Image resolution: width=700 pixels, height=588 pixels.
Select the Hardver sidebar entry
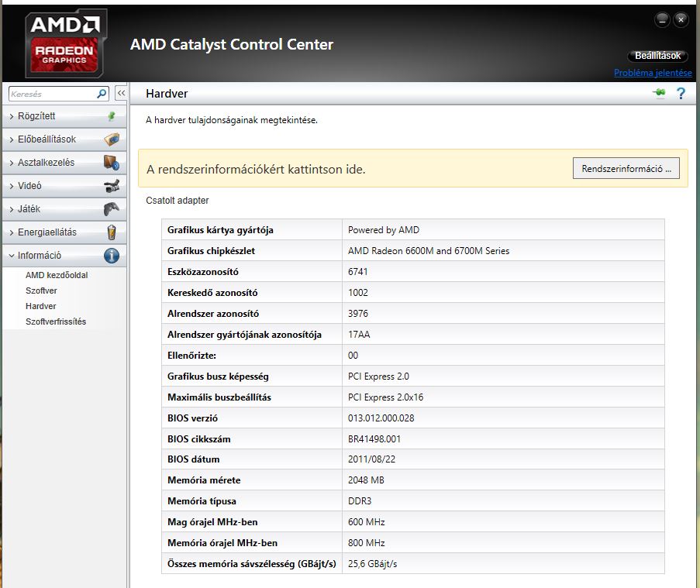(x=40, y=306)
